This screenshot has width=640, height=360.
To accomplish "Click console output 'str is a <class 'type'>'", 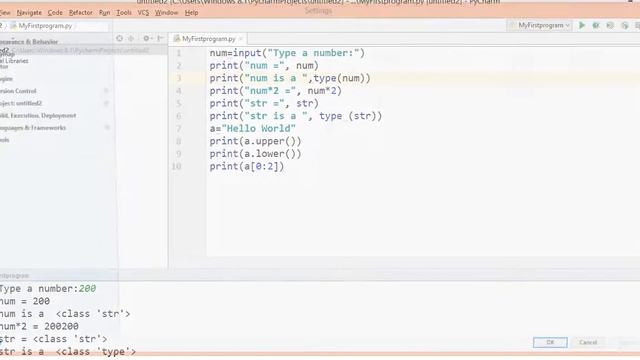I will 68,351.
